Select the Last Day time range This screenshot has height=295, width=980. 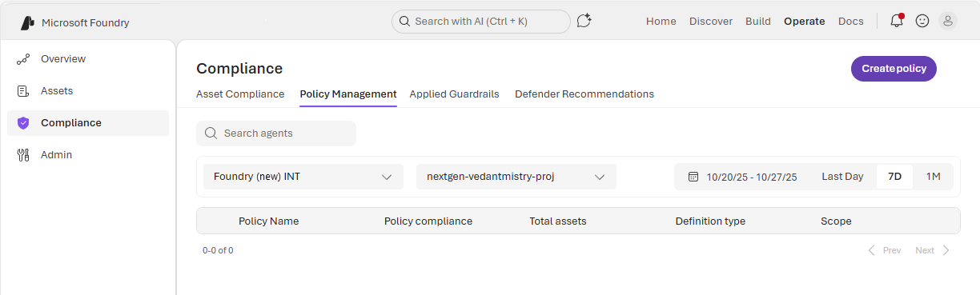(x=842, y=177)
